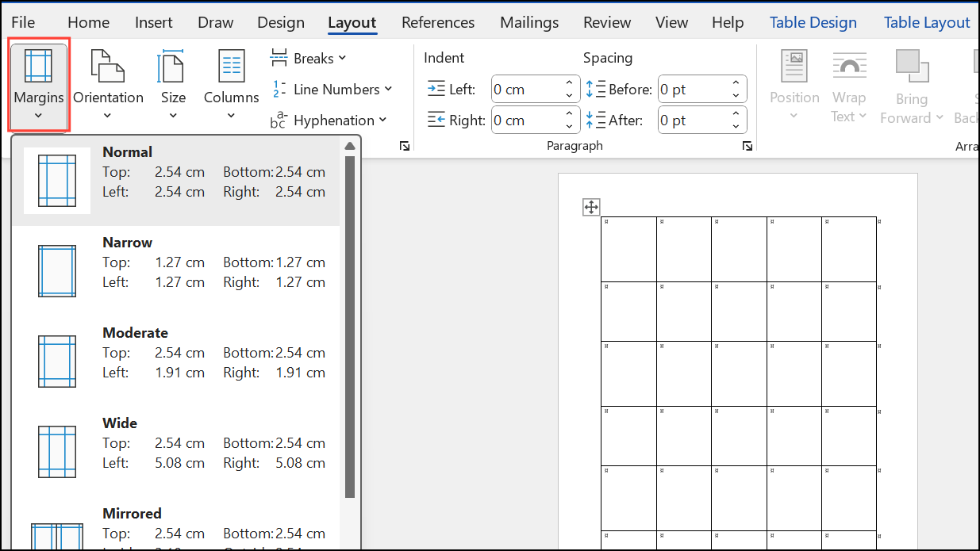Click the Paragraph dialog launcher icon

click(x=747, y=146)
